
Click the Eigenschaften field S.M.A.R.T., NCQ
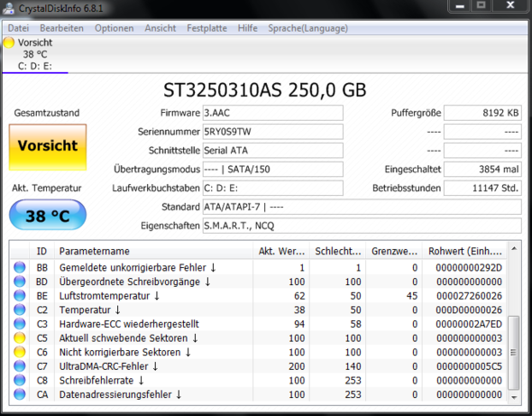point(362,226)
